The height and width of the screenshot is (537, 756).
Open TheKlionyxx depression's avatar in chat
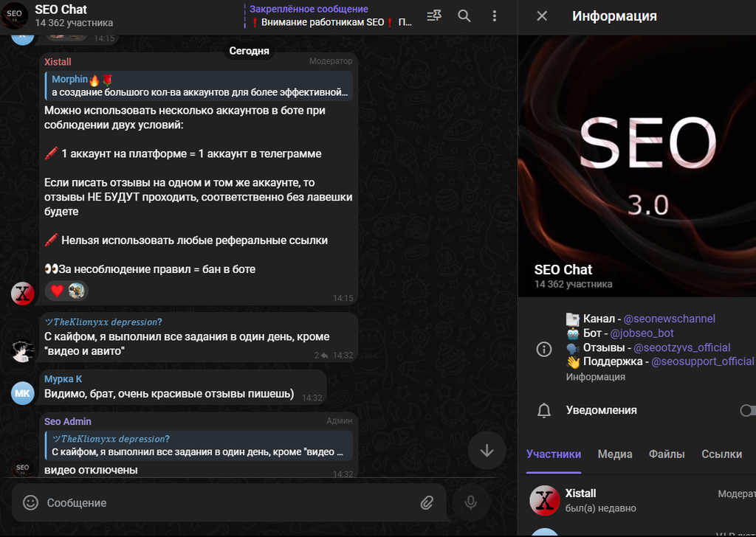23,350
